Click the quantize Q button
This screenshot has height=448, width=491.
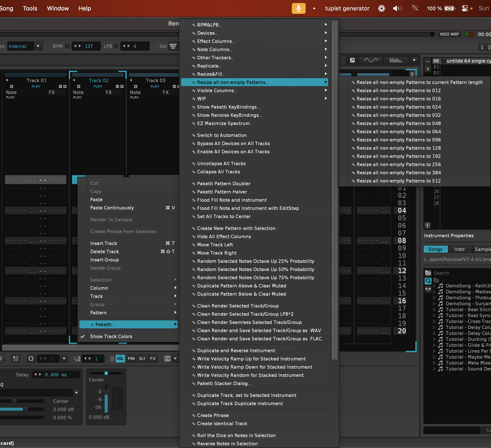tap(31, 359)
